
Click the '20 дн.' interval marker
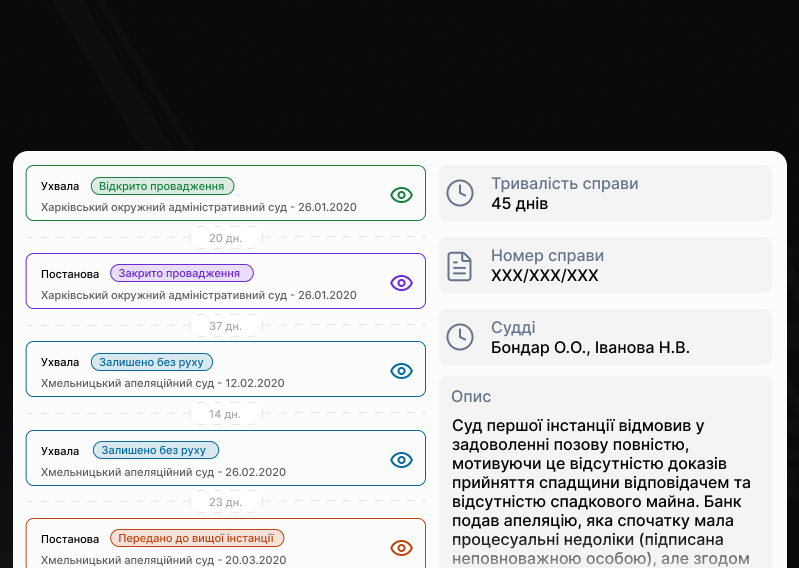[x=226, y=238]
